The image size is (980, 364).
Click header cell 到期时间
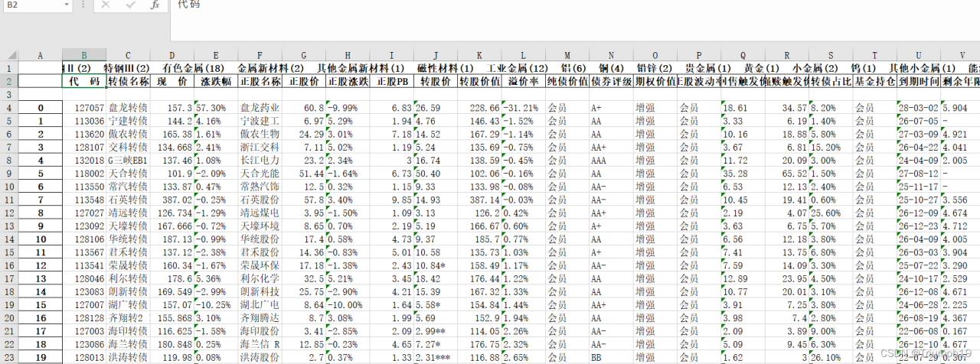919,81
